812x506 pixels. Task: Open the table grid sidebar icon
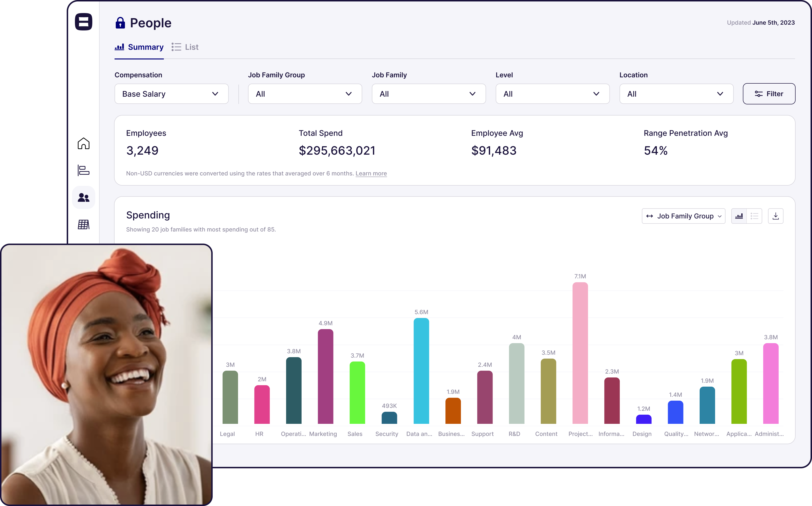83,224
